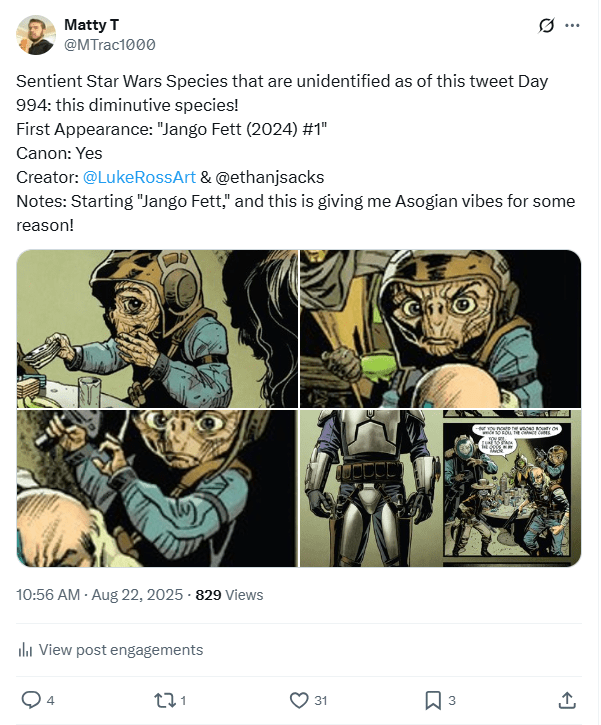The image size is (601, 725).
Task: Bookmark this tweet
Action: click(432, 699)
